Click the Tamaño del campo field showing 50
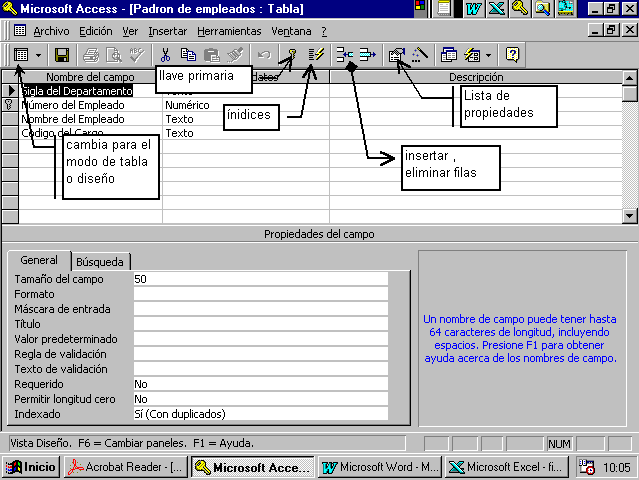 261,279
